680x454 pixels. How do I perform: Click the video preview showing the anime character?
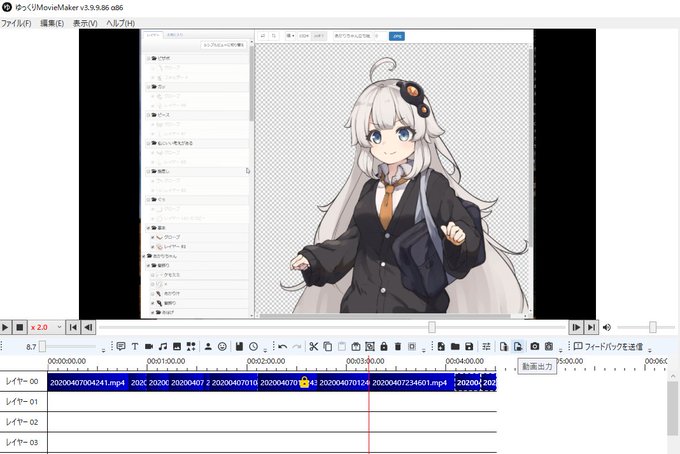[x=337, y=174]
